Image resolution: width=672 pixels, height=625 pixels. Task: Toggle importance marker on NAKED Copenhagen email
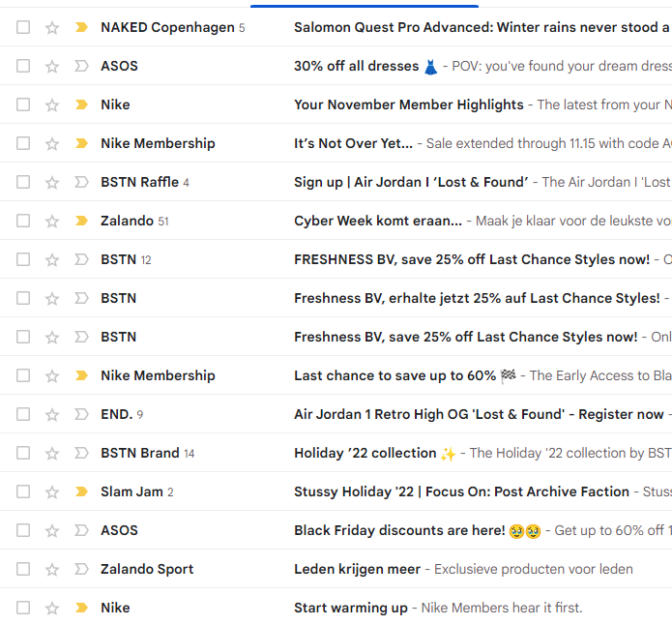pos(81,27)
